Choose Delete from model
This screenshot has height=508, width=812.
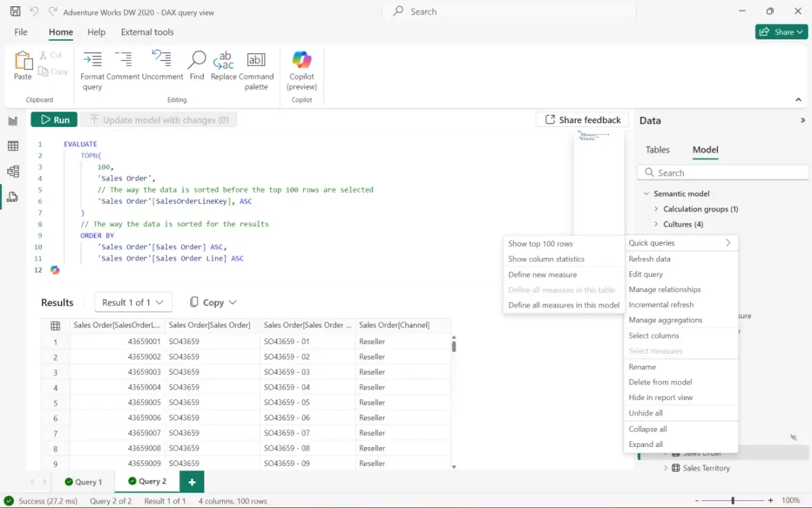click(681, 382)
